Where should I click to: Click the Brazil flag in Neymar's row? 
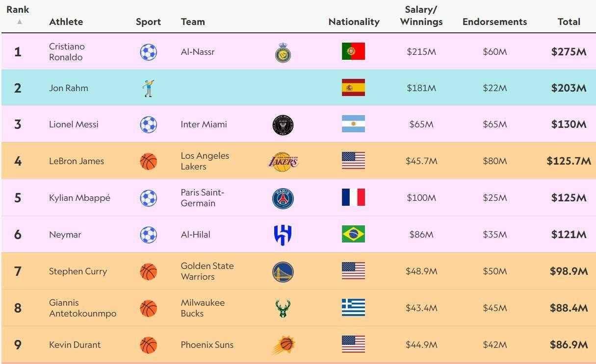pyautogui.click(x=353, y=234)
